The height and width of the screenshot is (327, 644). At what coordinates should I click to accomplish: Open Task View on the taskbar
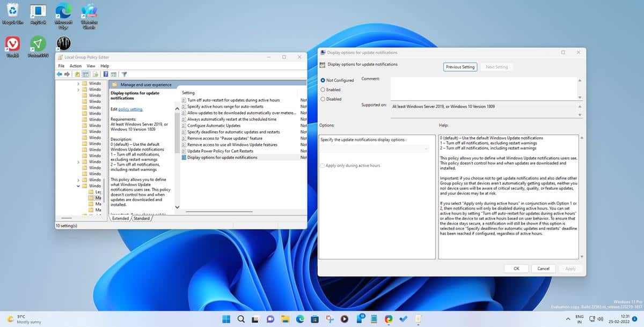pos(256,319)
